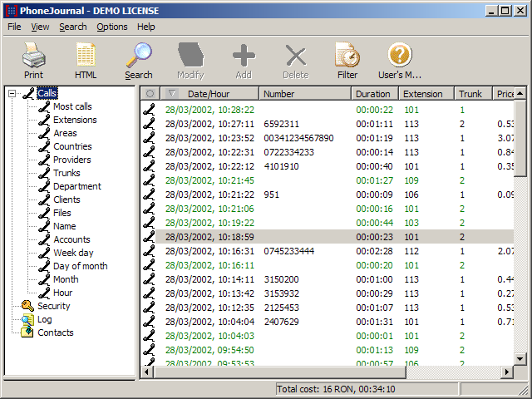Click the vertical scrollbar thumb in the call list

520,138
